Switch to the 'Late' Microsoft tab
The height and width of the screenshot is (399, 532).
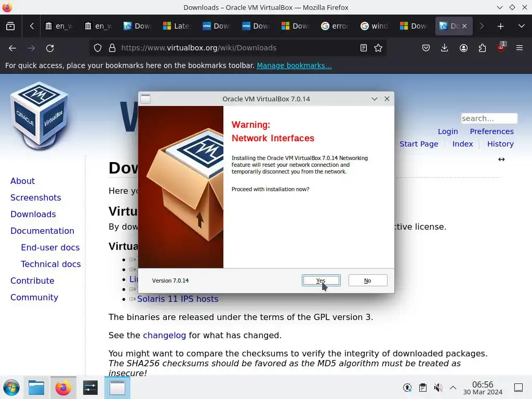(178, 26)
